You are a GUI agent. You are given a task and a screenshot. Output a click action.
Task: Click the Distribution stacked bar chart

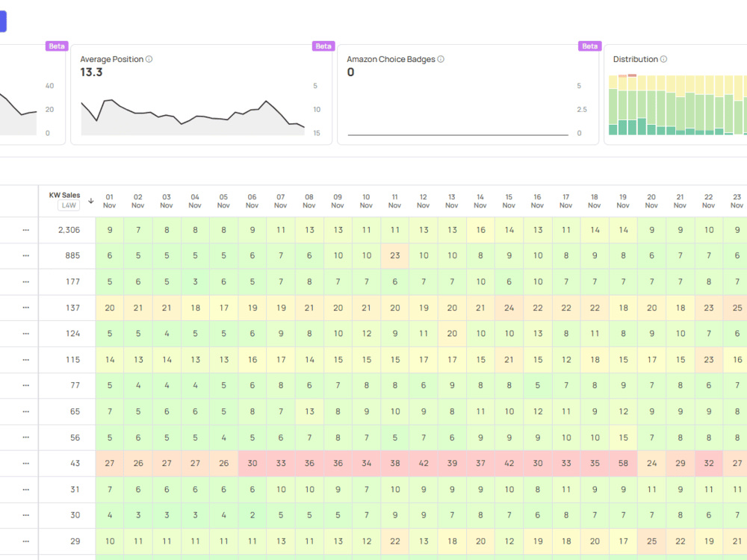click(x=678, y=105)
